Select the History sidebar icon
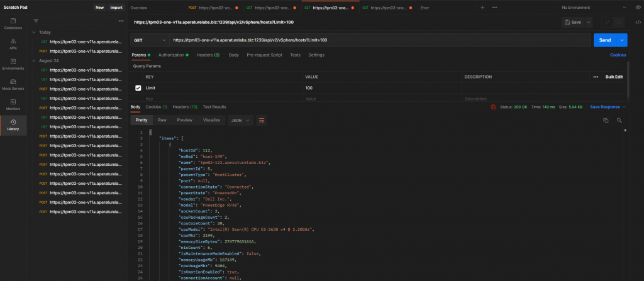This screenshot has width=644, height=281. (13, 125)
